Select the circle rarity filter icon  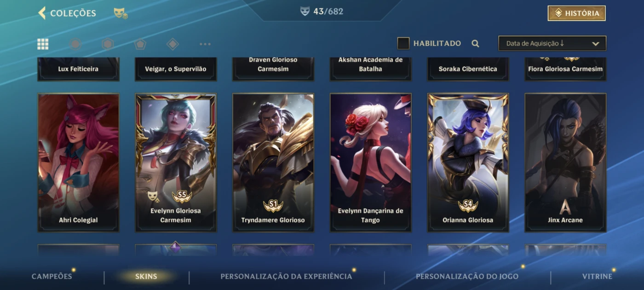(x=75, y=44)
